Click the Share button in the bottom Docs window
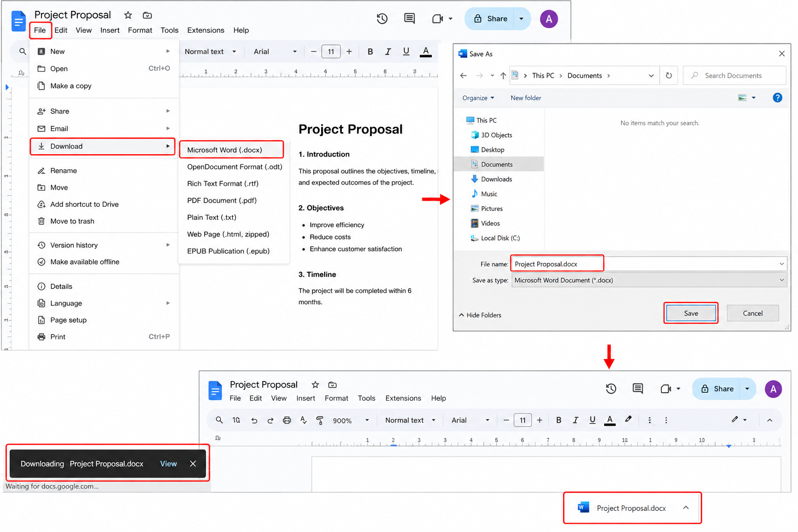 tap(717, 389)
